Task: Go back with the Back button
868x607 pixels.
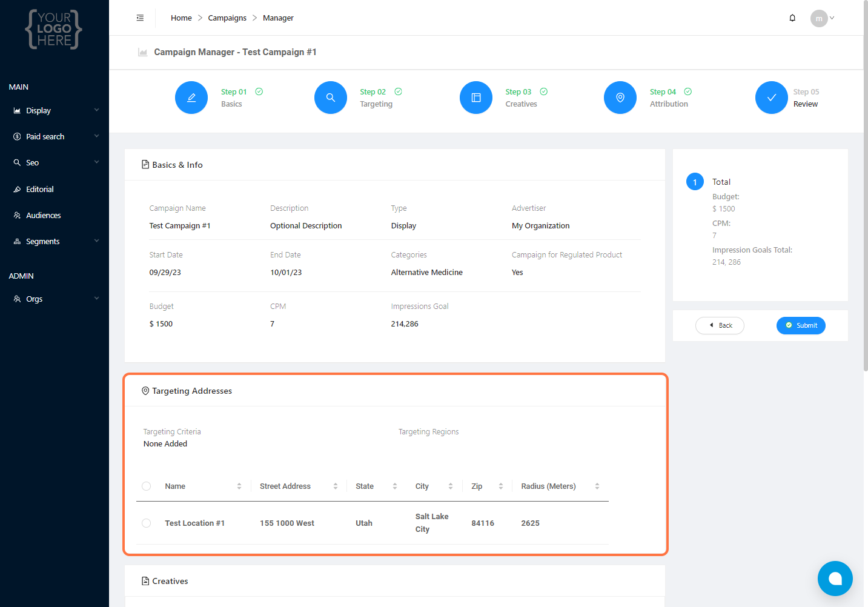Action: coord(720,325)
